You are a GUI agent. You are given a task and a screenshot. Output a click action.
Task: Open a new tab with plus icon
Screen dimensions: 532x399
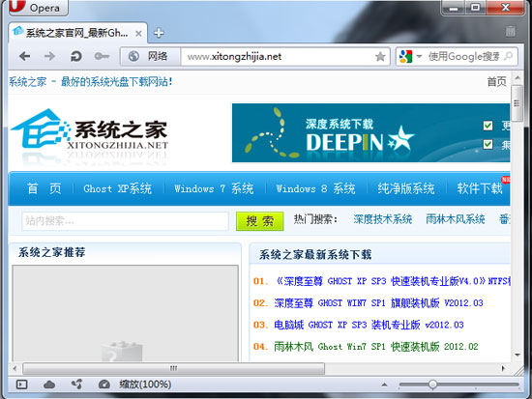159,33
